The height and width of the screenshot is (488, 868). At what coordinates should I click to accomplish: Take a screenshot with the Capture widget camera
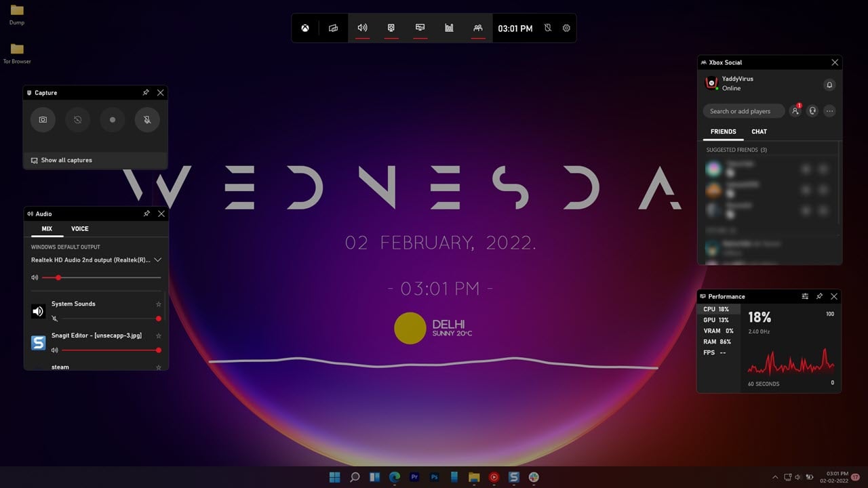43,120
